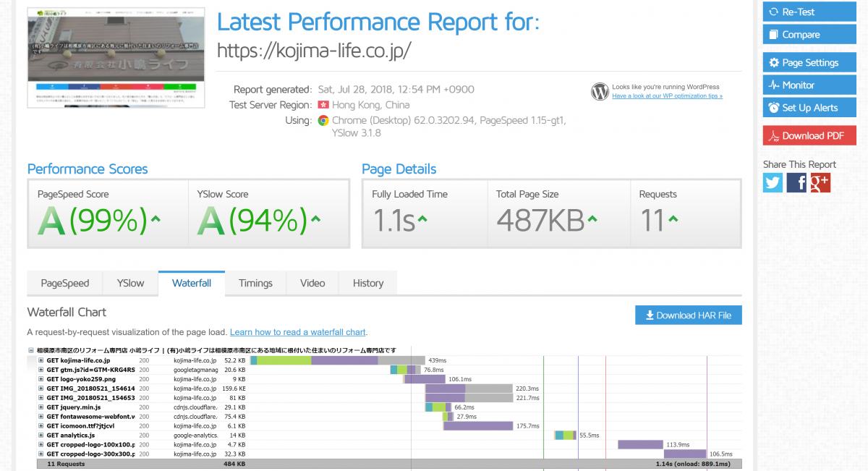This screenshot has width=868, height=471.
Task: Expand the GET analytics.js request row
Action: click(41, 435)
